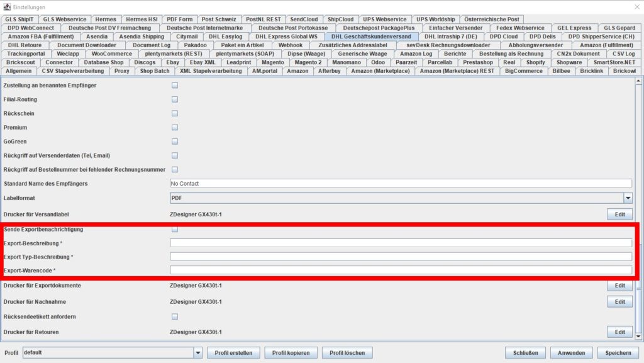
Task: Edit the Drucker für Exportdokumente printer
Action: (619, 286)
